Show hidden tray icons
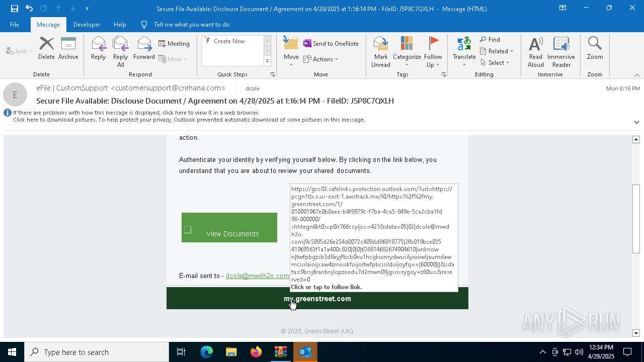The image size is (644, 362). coord(542,352)
